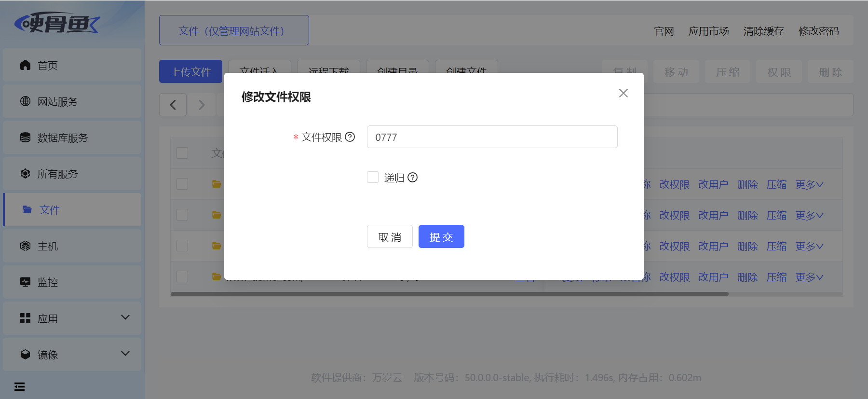Viewport: 868px width, 399px height.
Task: Click the host icon beside 主机
Action: (x=25, y=246)
